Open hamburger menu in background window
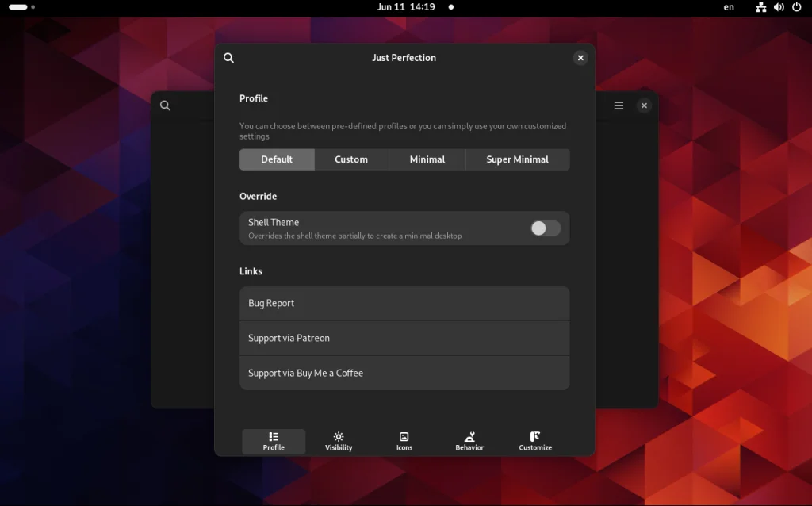 [619, 105]
